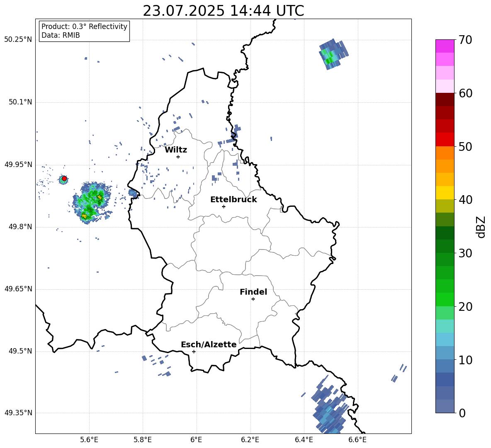Click the 6.4°E longitude label
Viewport: 491px width, 448px height.
pos(304,440)
